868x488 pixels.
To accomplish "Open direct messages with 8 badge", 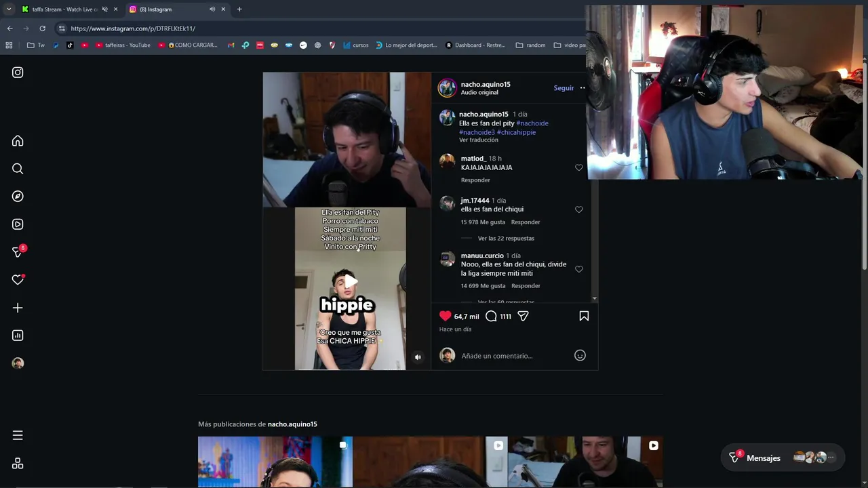I will (x=18, y=251).
